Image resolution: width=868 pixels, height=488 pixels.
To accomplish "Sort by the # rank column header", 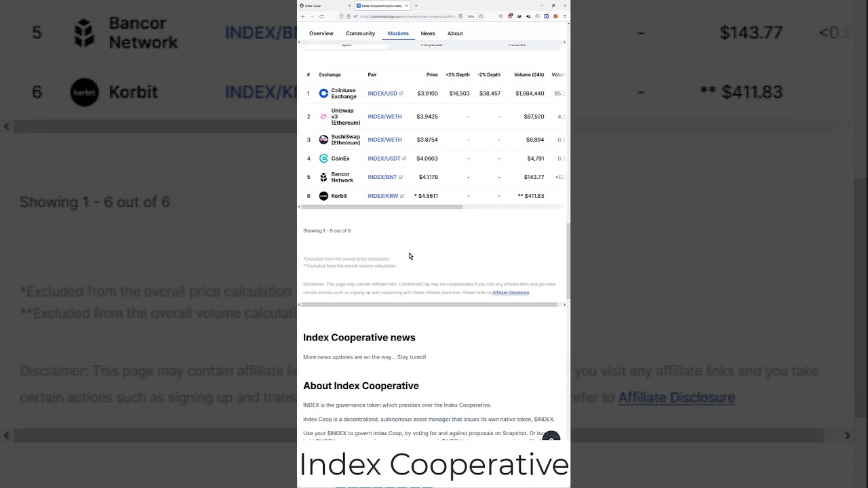I will pyautogui.click(x=309, y=75).
